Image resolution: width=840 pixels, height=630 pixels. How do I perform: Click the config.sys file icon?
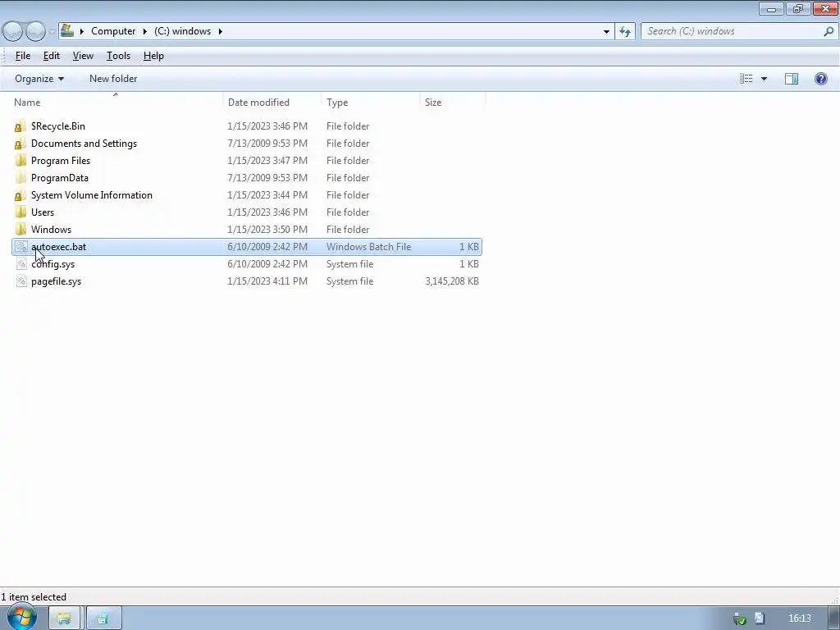click(21, 264)
